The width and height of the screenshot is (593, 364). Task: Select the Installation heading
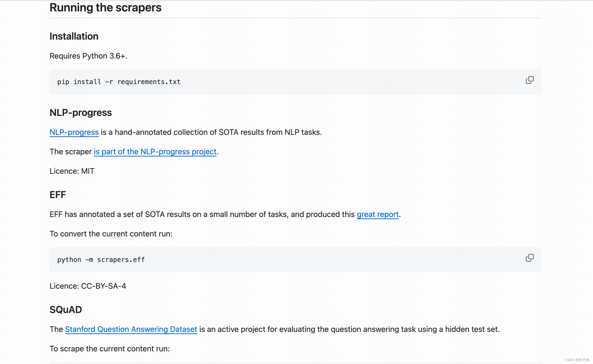click(74, 36)
